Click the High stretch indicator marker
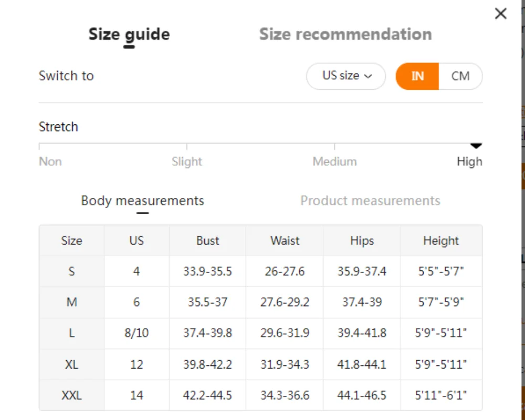Screen dimensions: 525x420 click(x=476, y=146)
